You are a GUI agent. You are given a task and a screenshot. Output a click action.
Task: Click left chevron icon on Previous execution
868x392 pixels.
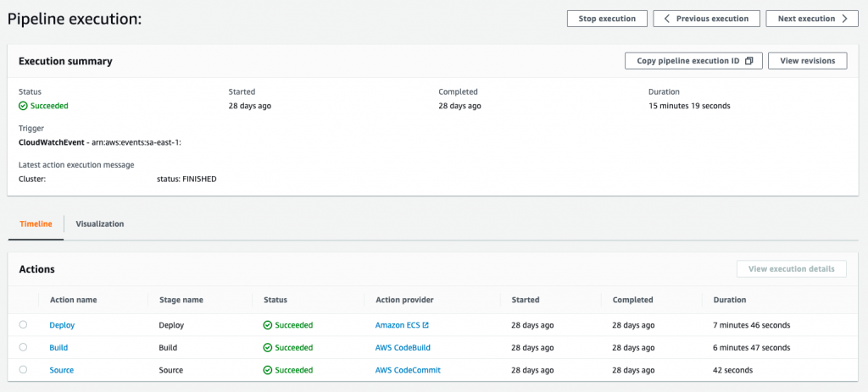666,19
